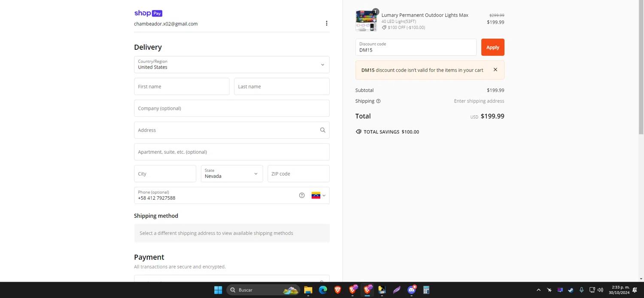Click the Lumary lights product thumbnail
The image size is (644, 298).
click(366, 21)
